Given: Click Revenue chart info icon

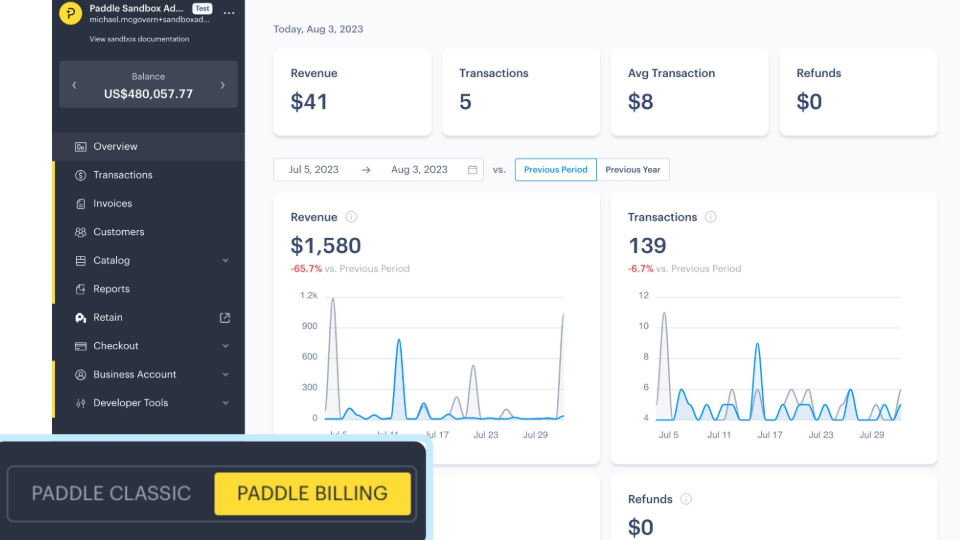Looking at the screenshot, I should coord(351,217).
